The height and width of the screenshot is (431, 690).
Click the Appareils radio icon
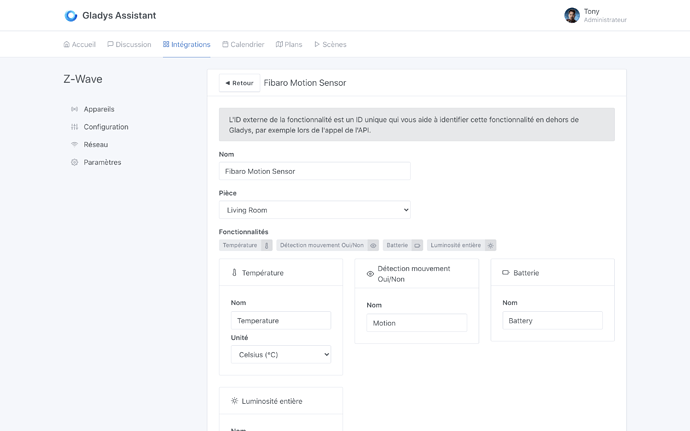[74, 109]
